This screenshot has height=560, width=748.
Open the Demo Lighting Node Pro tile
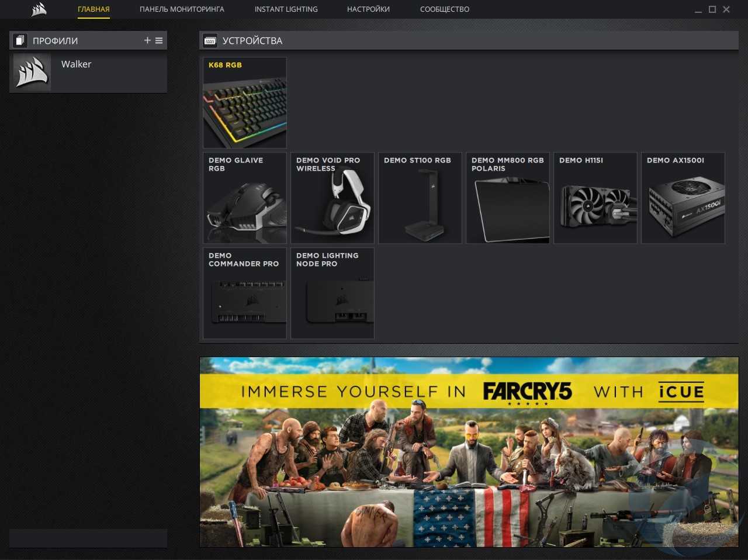click(x=332, y=293)
